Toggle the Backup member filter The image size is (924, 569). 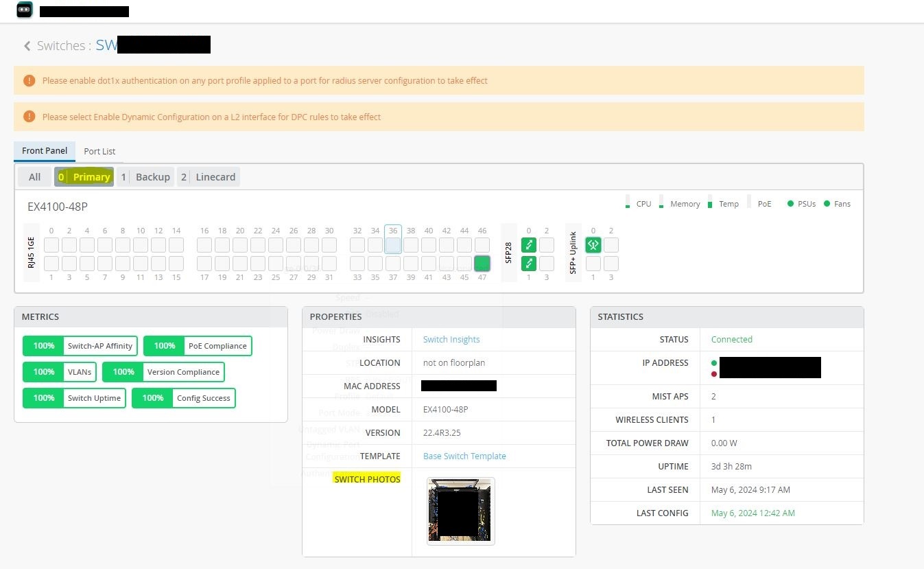coord(145,176)
